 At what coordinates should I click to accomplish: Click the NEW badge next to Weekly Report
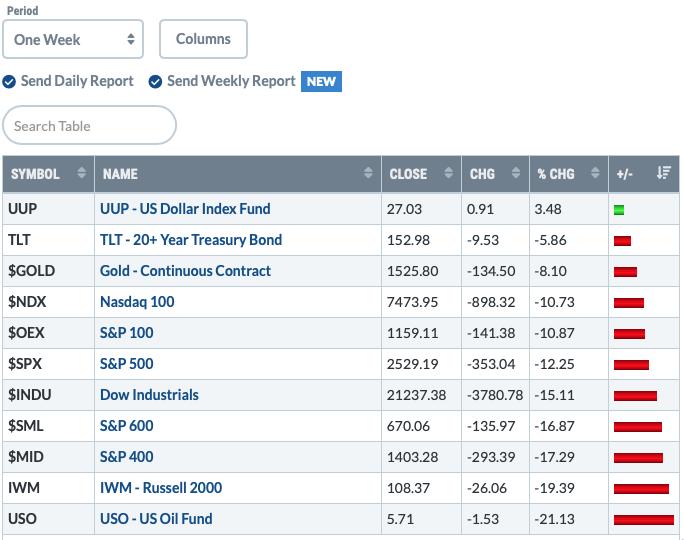[x=321, y=82]
